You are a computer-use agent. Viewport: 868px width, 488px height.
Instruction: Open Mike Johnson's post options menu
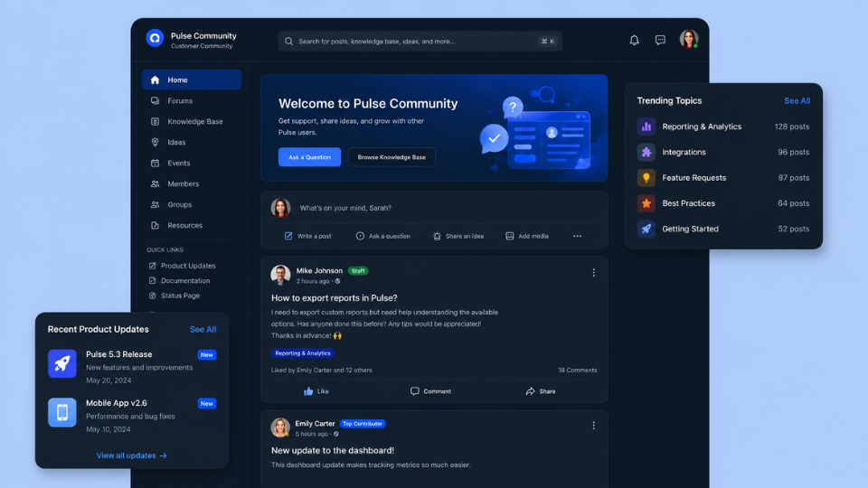(x=593, y=273)
